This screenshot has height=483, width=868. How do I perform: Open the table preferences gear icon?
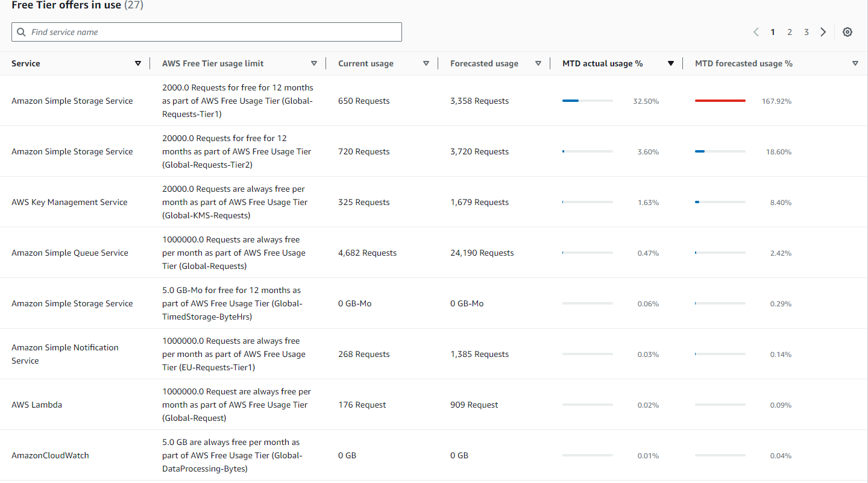click(848, 32)
